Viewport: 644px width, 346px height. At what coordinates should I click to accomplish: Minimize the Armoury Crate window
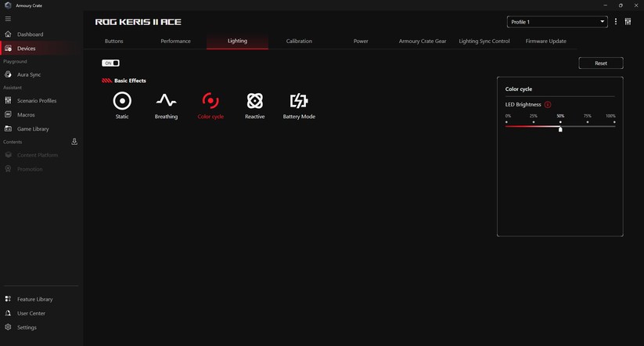coord(605,5)
